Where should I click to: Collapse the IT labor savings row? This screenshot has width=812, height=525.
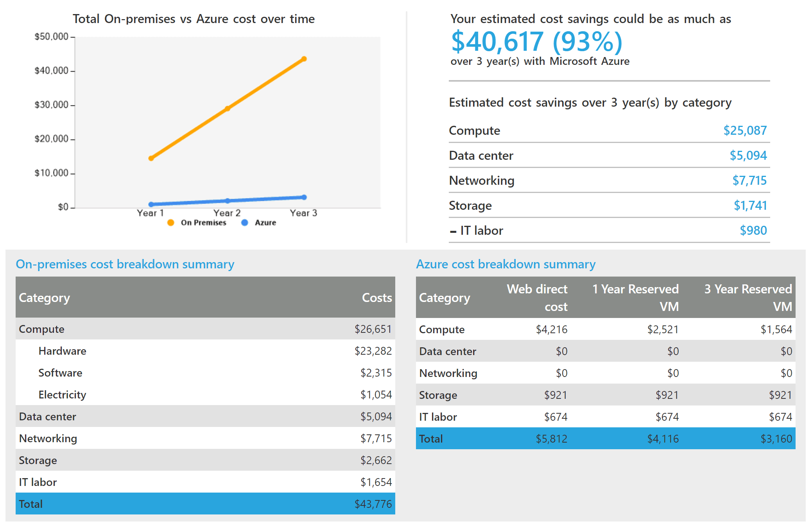click(453, 230)
